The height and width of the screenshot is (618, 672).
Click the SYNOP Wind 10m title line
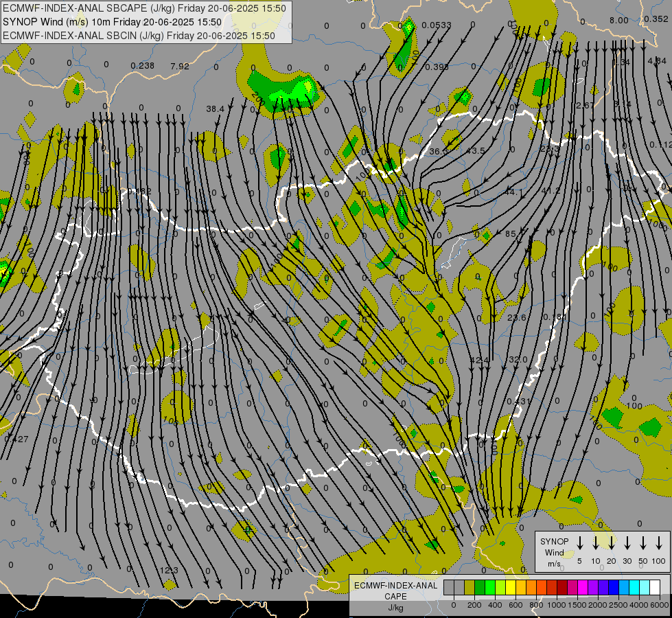point(112,22)
